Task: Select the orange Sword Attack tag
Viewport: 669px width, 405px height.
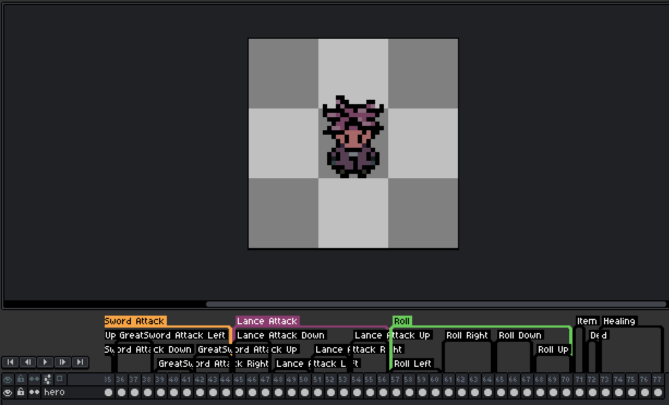Action: point(135,321)
